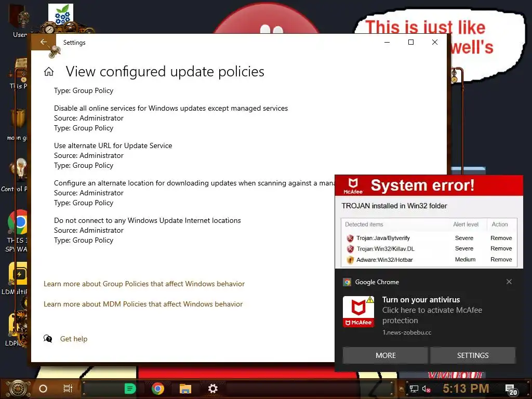
Task: Go back using the Settings back arrow
Action: [44, 42]
